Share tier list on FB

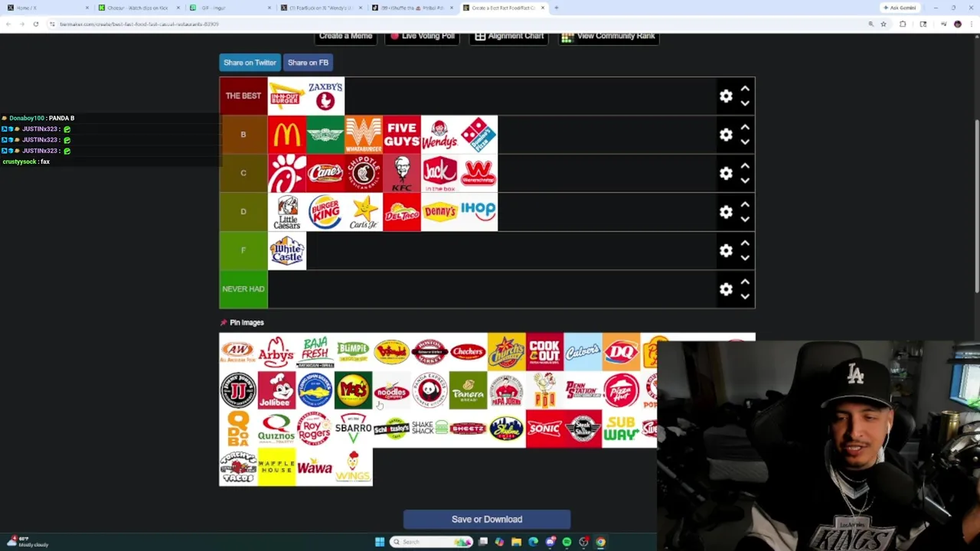(308, 63)
